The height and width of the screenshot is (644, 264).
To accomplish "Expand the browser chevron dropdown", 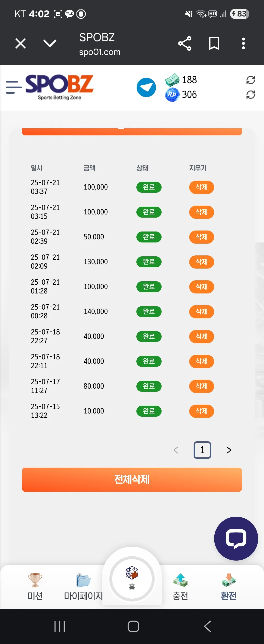I will 50,43.
